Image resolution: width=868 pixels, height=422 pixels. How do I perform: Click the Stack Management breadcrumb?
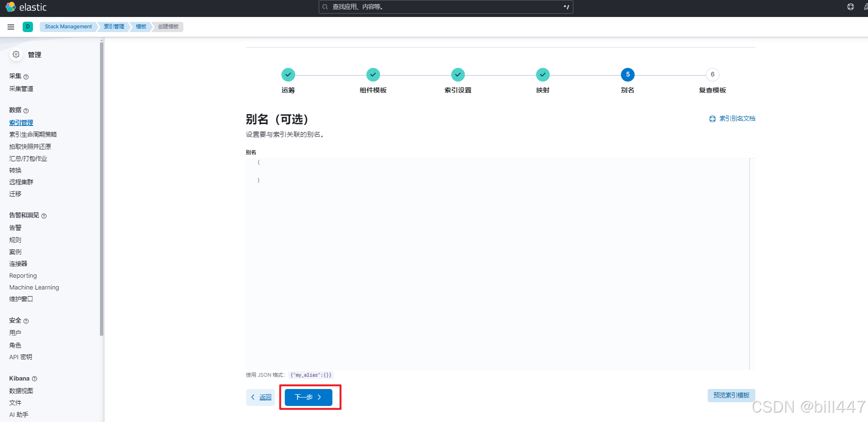[68, 27]
